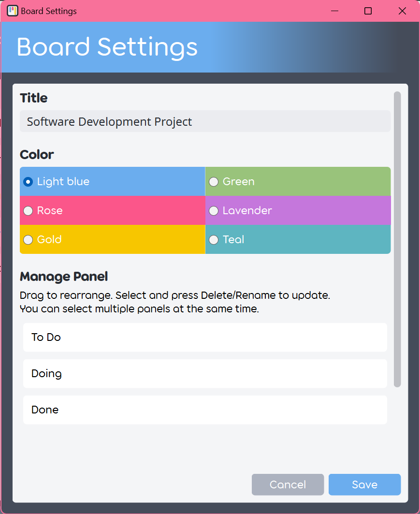This screenshot has height=514, width=420.
Task: Click the Save button
Action: coord(364,485)
